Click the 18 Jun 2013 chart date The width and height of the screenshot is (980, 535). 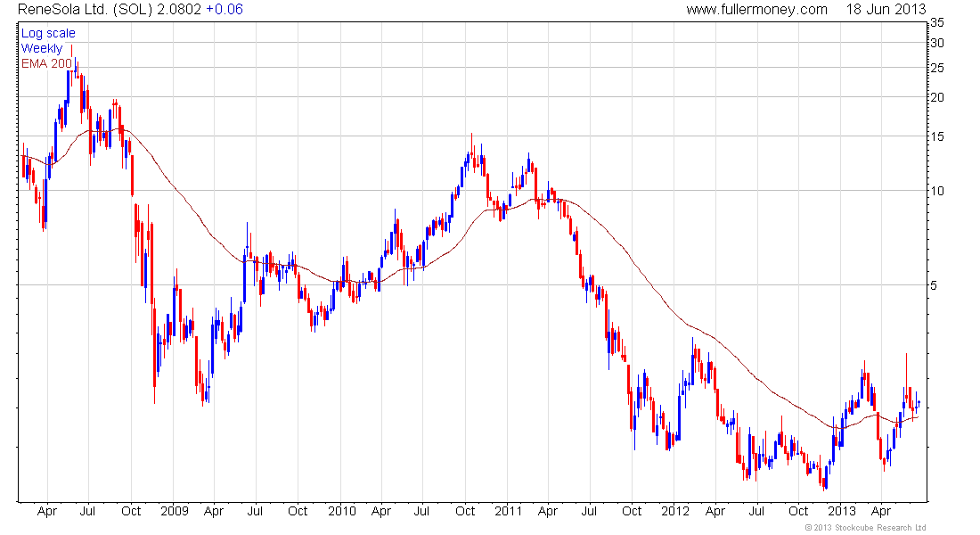pyautogui.click(x=886, y=10)
